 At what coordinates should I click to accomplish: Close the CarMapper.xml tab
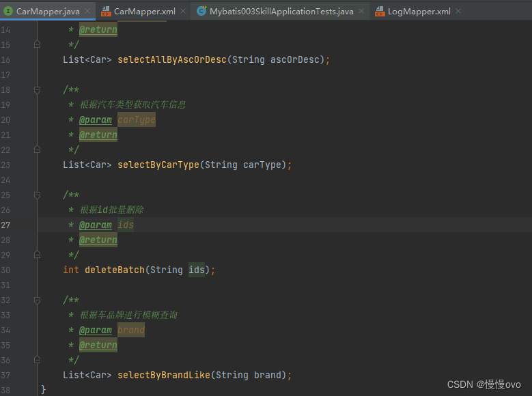(x=183, y=11)
